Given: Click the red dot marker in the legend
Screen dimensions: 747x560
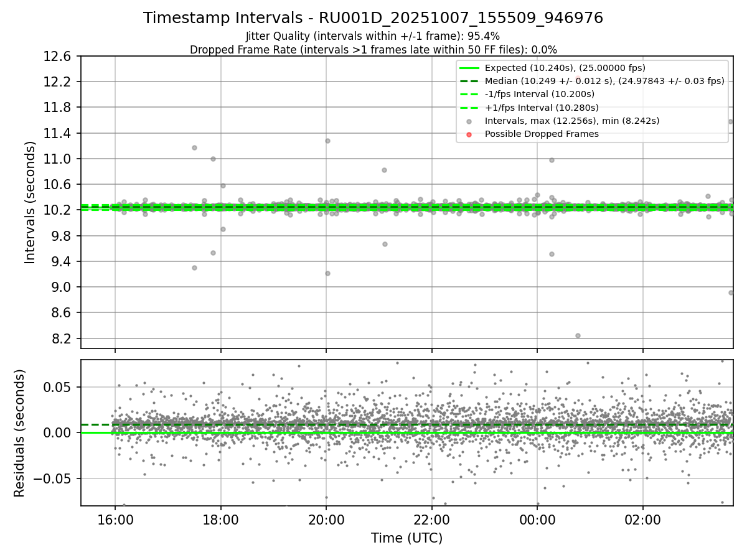Looking at the screenshot, I should pos(469,134).
